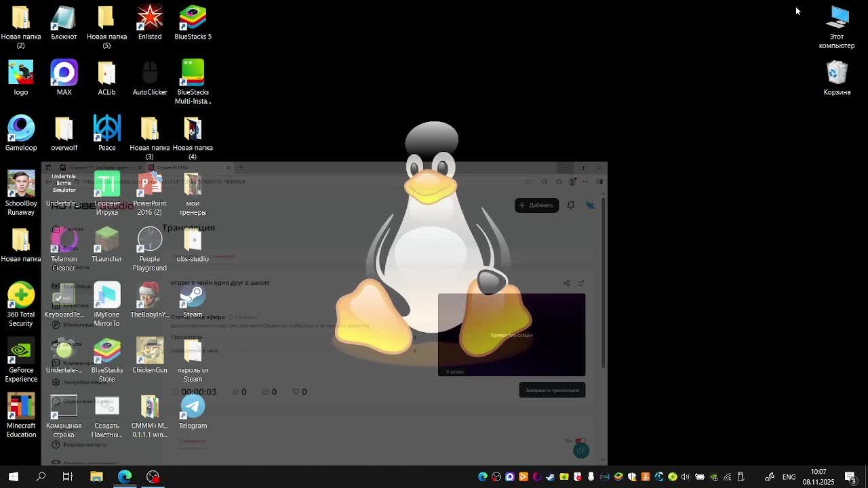Screen dimensions: 868x488
Task: Open the Windows Start menu
Action: [14, 476]
